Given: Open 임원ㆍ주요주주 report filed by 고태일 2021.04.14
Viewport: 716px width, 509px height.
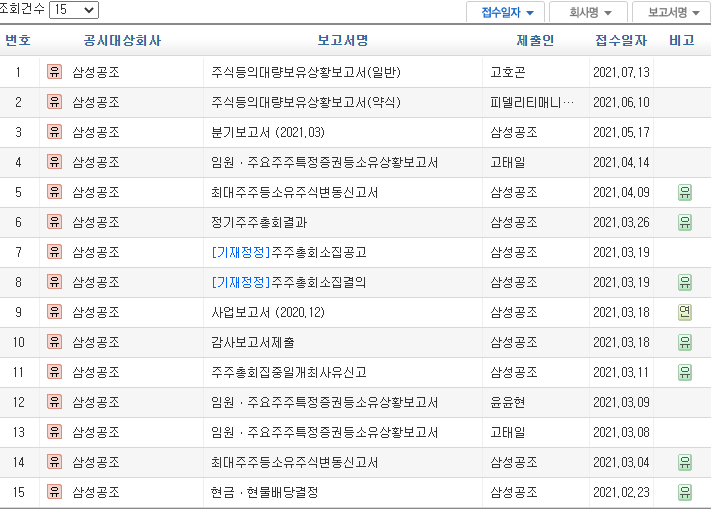Looking at the screenshot, I should click(x=325, y=163).
